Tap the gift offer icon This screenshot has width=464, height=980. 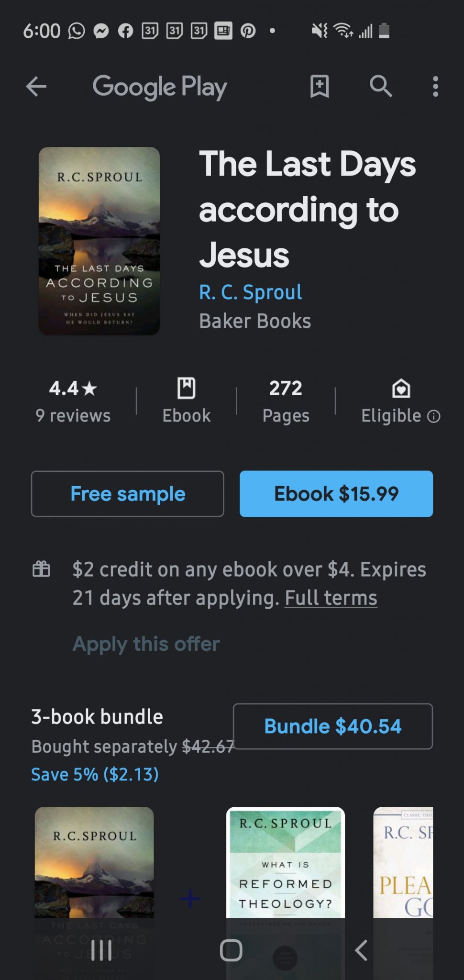click(41, 569)
